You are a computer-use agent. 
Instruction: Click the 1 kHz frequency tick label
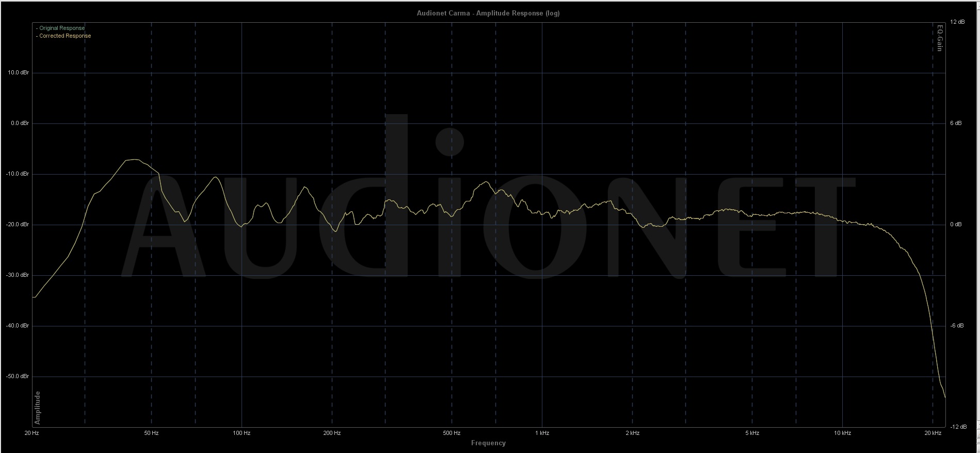tap(542, 433)
